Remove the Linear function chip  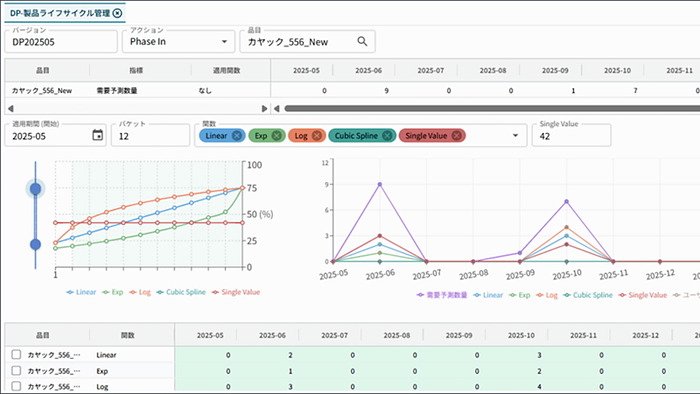coord(237,136)
